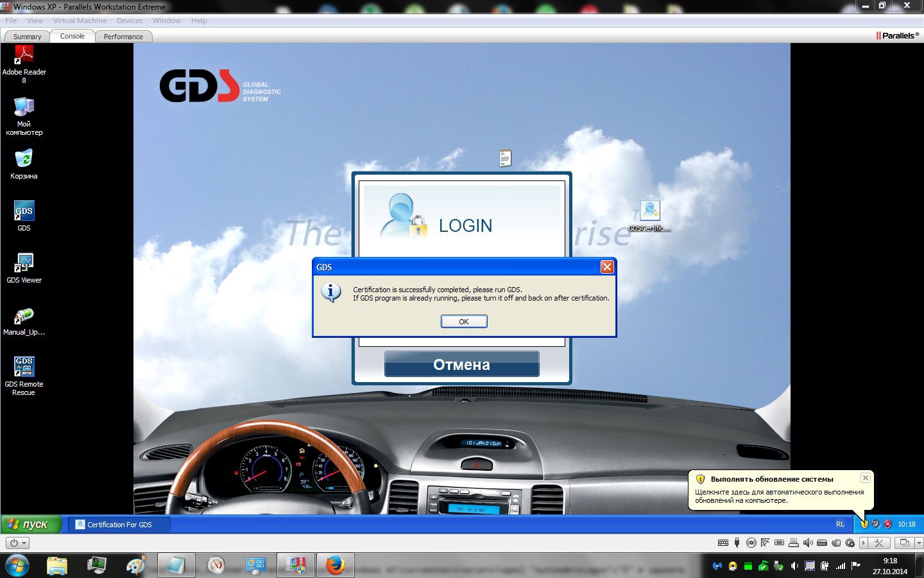The height and width of the screenshot is (578, 924).
Task: Open the control panel display icon on taskbar
Action: [x=256, y=566]
